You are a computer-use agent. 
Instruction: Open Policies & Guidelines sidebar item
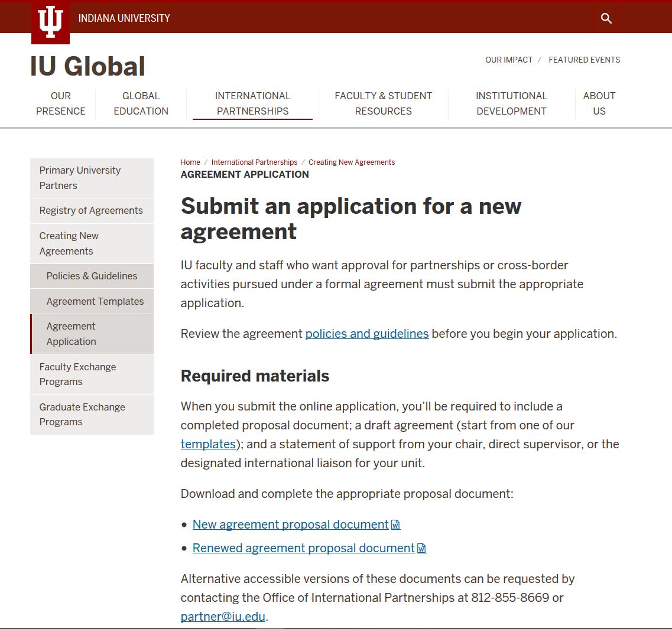[92, 276]
